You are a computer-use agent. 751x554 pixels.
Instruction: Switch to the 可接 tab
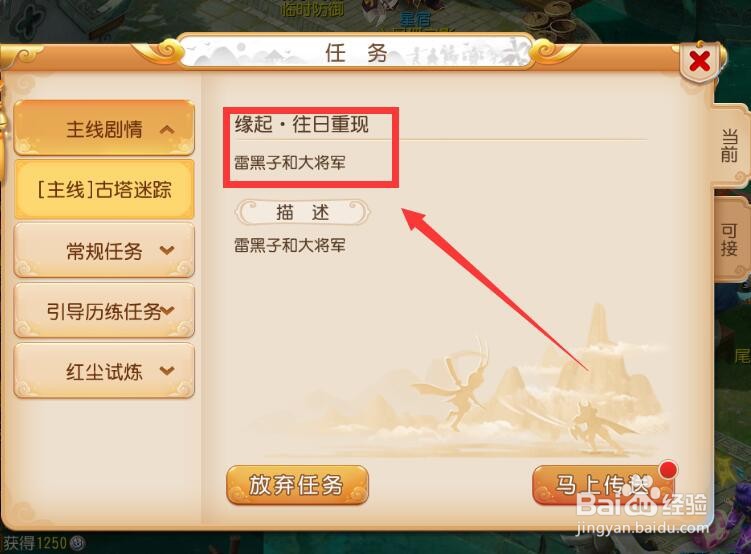click(x=729, y=239)
